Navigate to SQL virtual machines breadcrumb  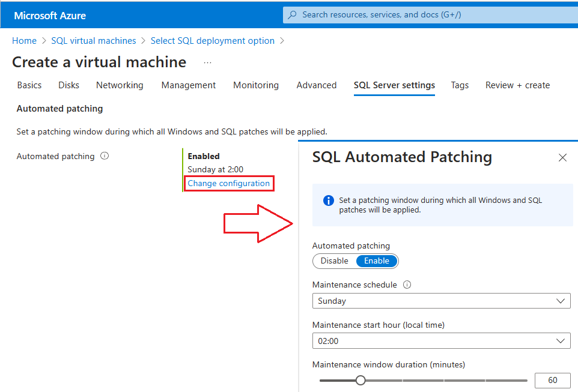(93, 41)
